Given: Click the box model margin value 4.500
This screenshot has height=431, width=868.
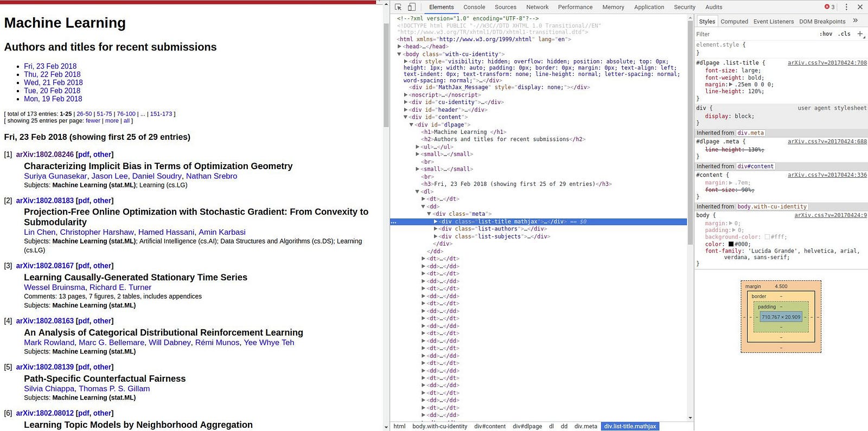Looking at the screenshot, I should [x=781, y=286].
